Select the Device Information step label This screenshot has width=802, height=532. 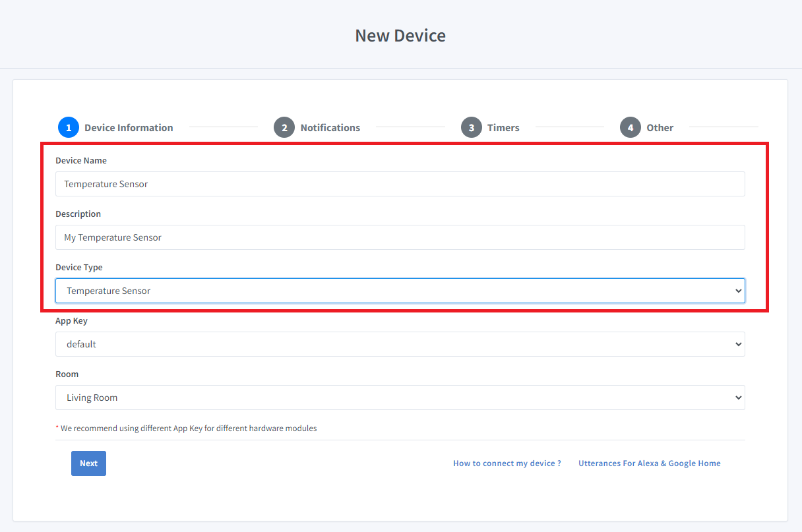point(129,127)
